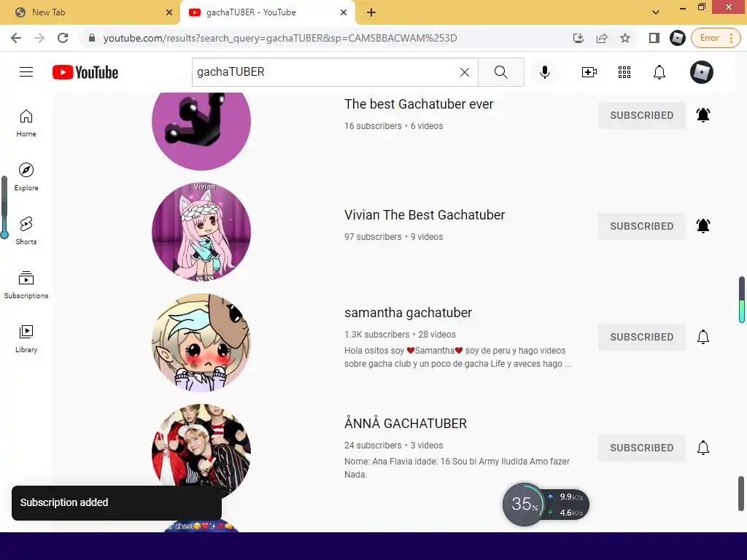Open a new tab with the plus button
This screenshot has width=747, height=560.
371,12
